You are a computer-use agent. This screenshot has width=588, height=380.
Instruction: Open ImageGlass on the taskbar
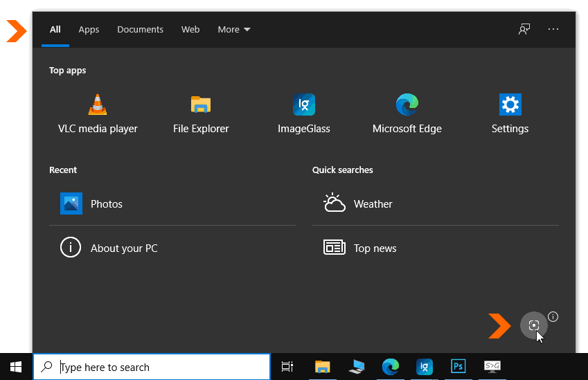[424, 367]
